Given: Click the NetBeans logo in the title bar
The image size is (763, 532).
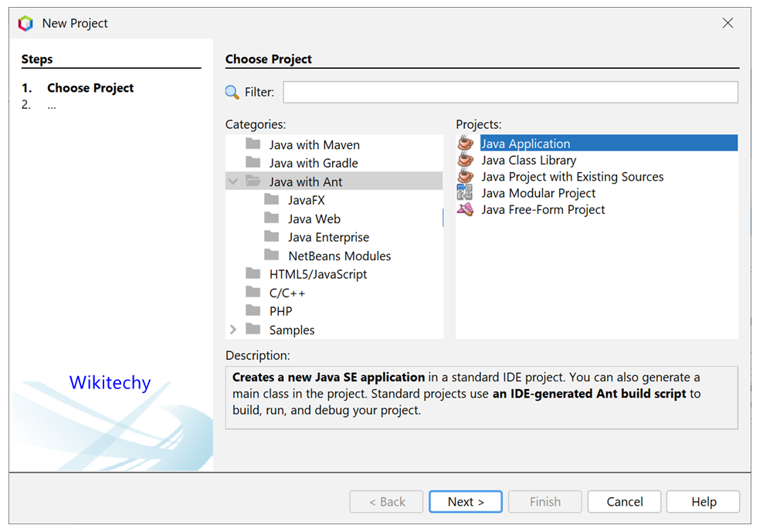Looking at the screenshot, I should pyautogui.click(x=23, y=23).
